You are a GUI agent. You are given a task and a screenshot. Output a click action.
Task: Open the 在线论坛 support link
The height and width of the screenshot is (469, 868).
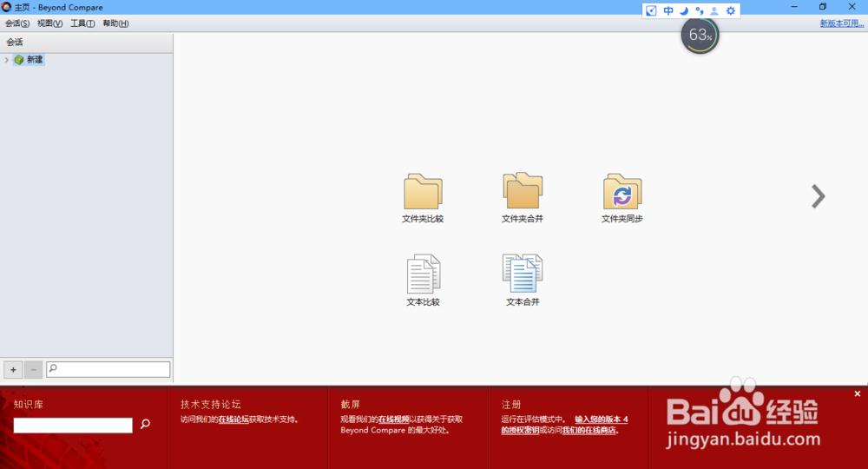click(233, 419)
